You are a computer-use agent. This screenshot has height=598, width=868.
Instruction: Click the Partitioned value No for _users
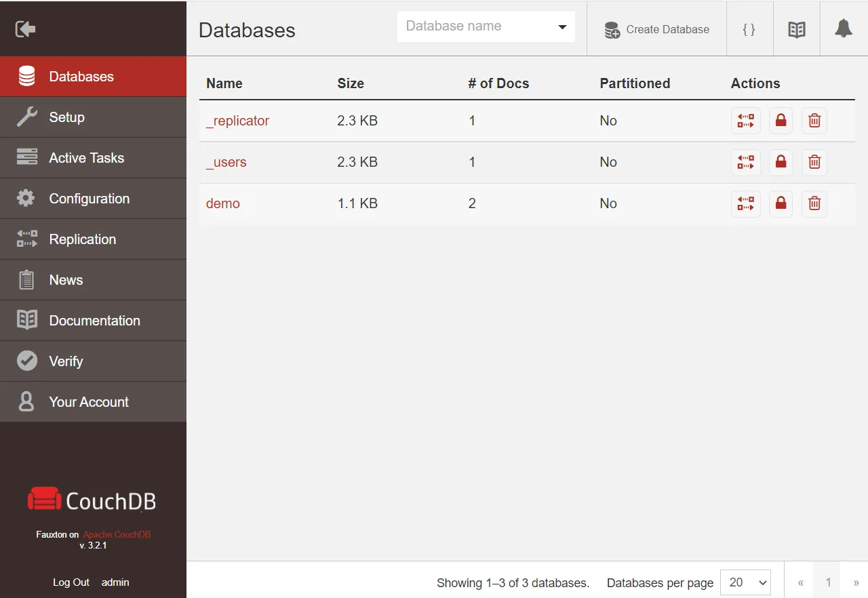pyautogui.click(x=608, y=162)
